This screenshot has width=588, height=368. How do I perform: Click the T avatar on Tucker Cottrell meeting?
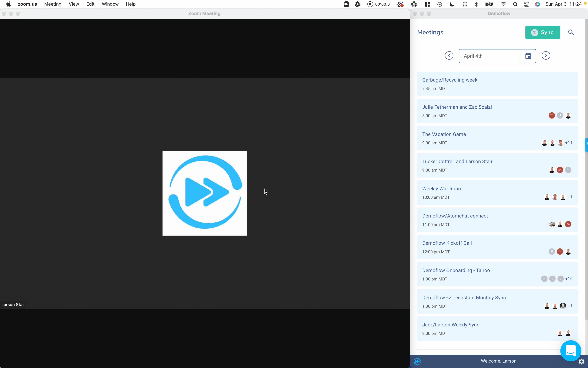(568, 170)
